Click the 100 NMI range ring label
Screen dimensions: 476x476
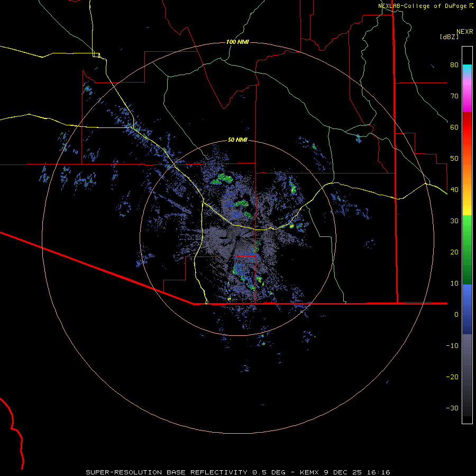pyautogui.click(x=237, y=42)
